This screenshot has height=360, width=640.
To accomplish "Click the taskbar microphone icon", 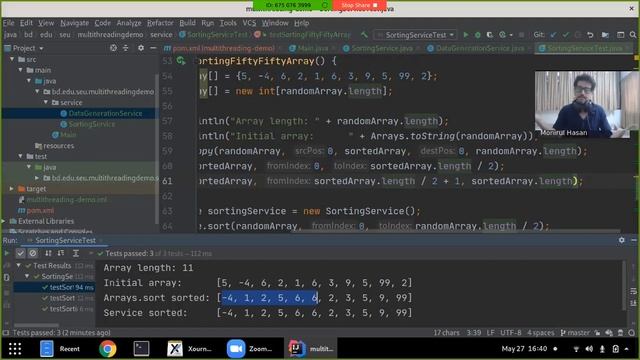I will point(602,349).
